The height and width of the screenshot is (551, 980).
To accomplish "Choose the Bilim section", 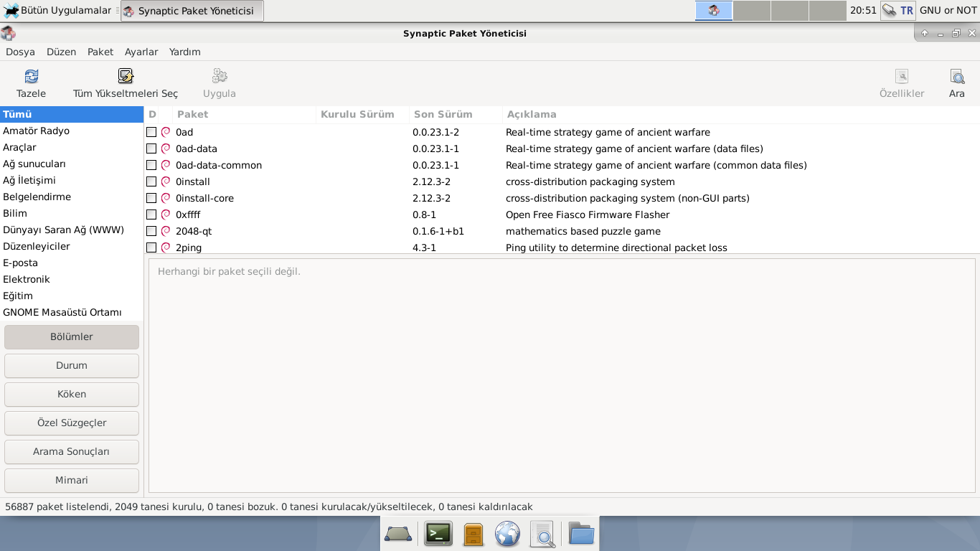I will click(72, 213).
